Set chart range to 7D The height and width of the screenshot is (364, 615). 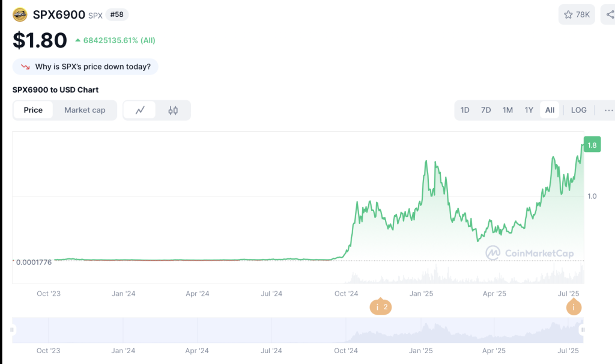[x=486, y=110]
